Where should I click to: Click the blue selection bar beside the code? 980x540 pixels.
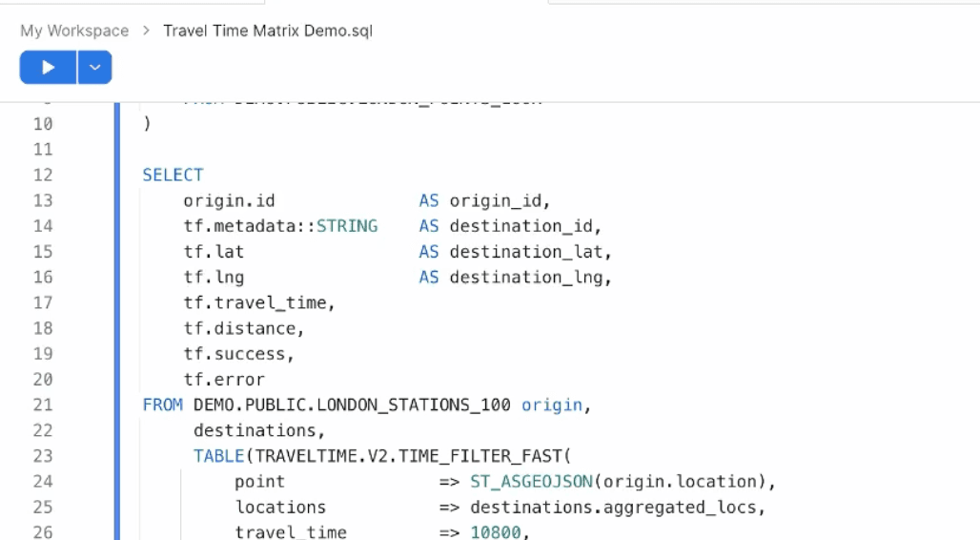click(x=117, y=321)
